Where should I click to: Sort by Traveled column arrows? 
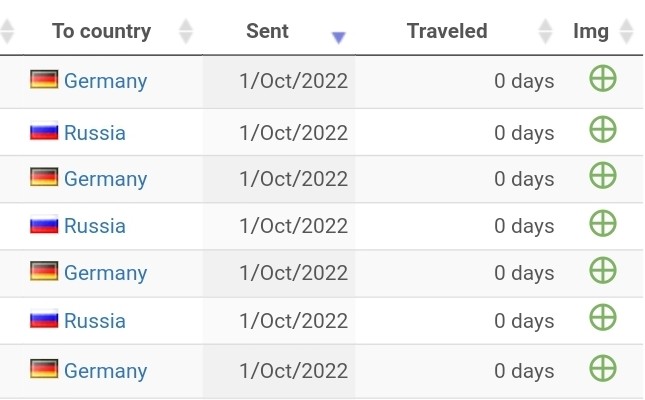[545, 31]
